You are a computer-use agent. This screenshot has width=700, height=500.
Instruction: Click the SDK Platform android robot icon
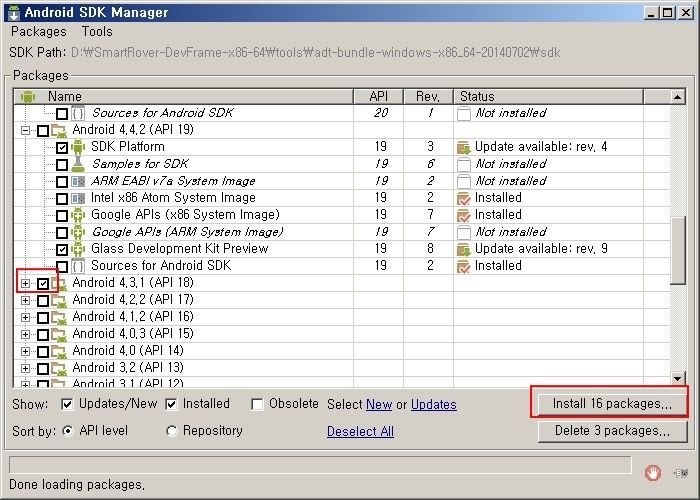click(78, 147)
